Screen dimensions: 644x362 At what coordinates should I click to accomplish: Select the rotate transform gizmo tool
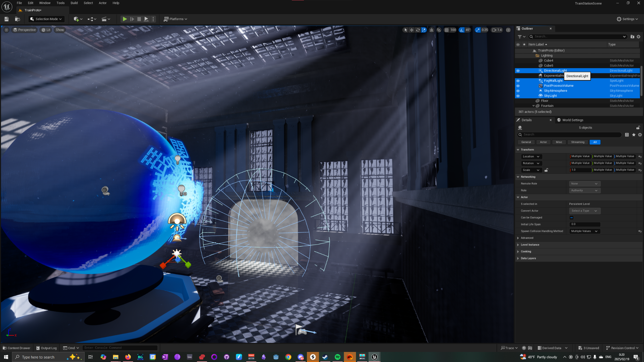418,30
